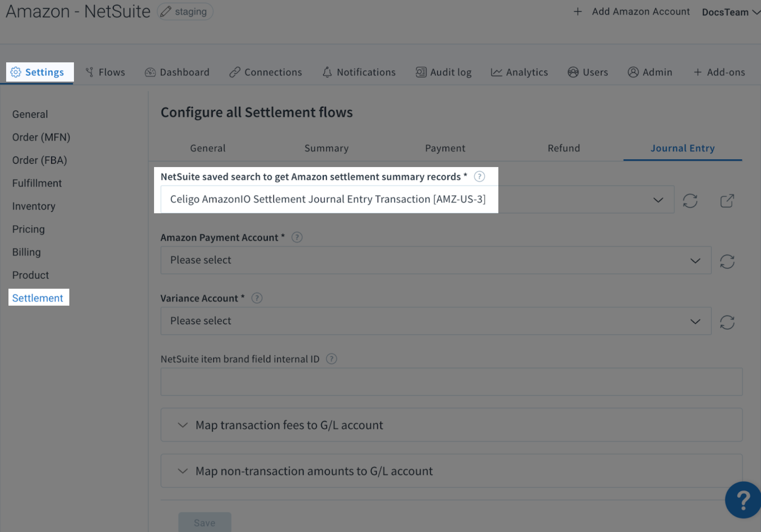Open Fulfillment in the sidebar
Screen dimensions: 761x532
[37, 183]
